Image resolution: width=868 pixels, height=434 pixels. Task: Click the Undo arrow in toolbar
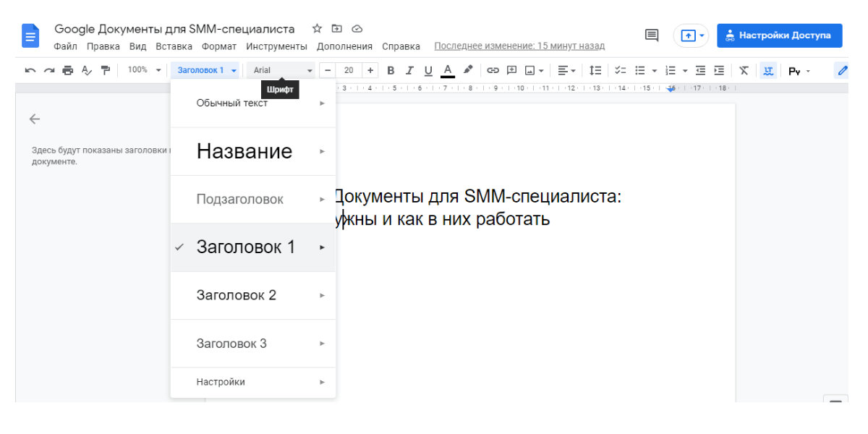point(30,70)
